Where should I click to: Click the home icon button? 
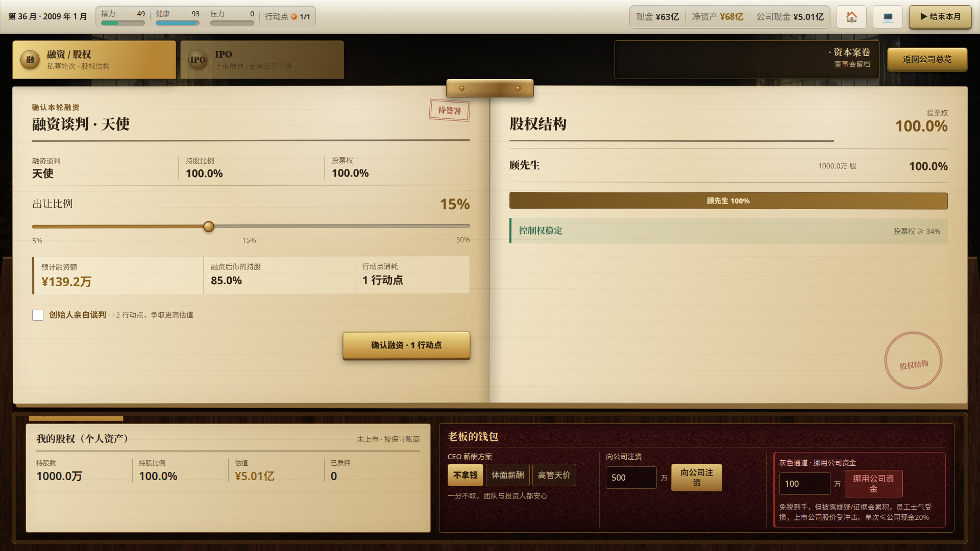pyautogui.click(x=851, y=17)
